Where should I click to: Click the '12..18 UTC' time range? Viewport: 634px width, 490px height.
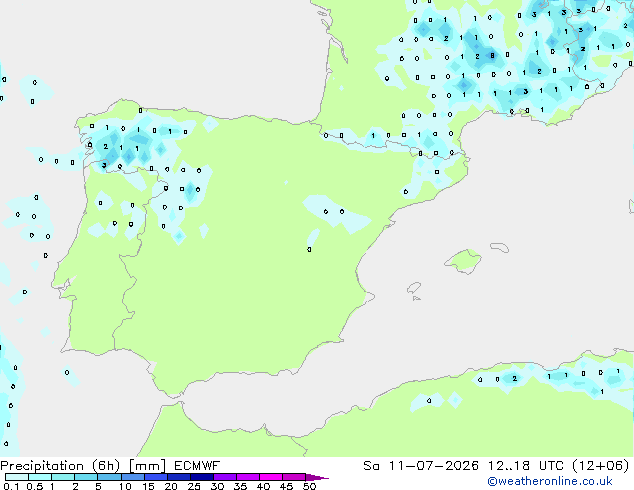click(x=525, y=466)
